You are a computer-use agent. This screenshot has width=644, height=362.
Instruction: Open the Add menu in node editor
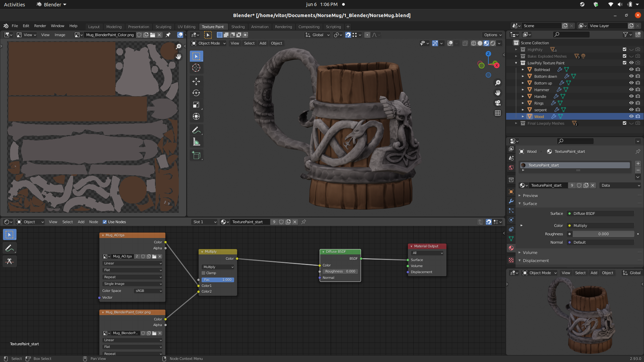pyautogui.click(x=81, y=222)
